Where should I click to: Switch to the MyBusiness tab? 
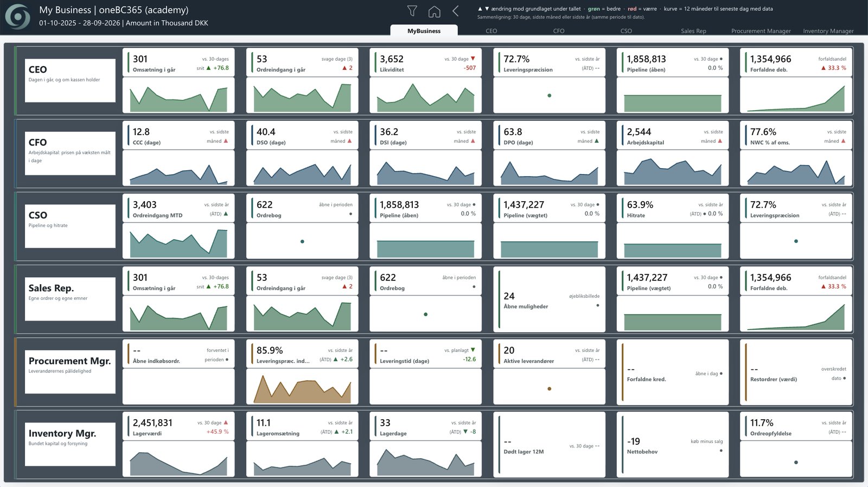[x=424, y=31]
